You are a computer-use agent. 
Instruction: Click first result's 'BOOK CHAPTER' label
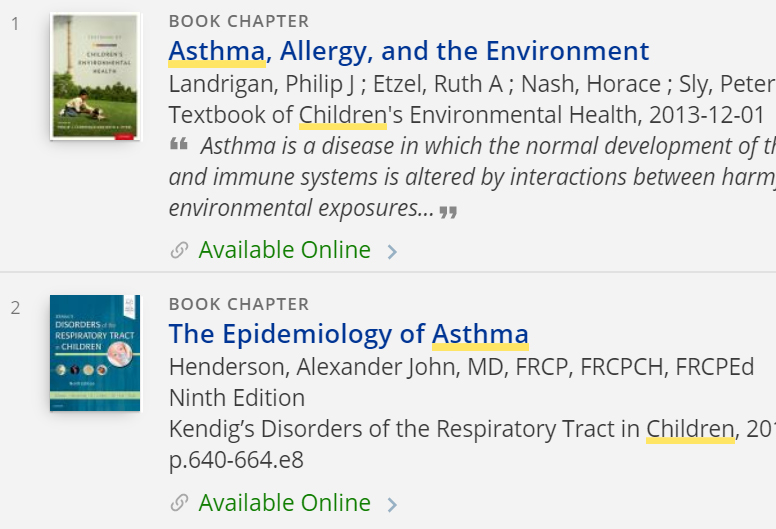tap(239, 21)
